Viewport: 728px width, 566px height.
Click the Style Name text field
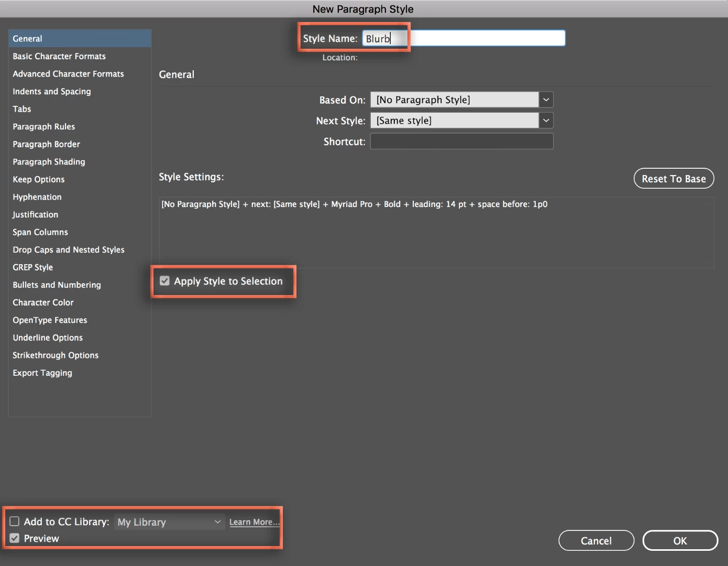(464, 38)
